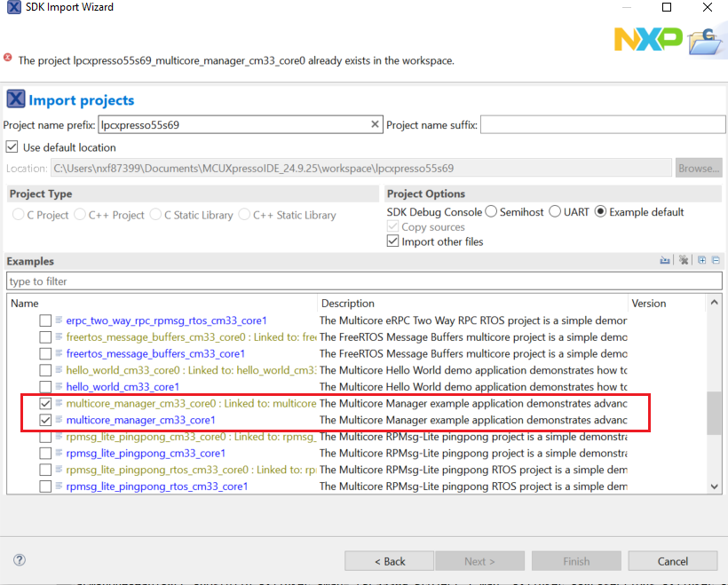
Task: Click the file icon beside erpc_two_way_rpc_rpmsg_rtos_cm33_core1
Action: [59, 320]
